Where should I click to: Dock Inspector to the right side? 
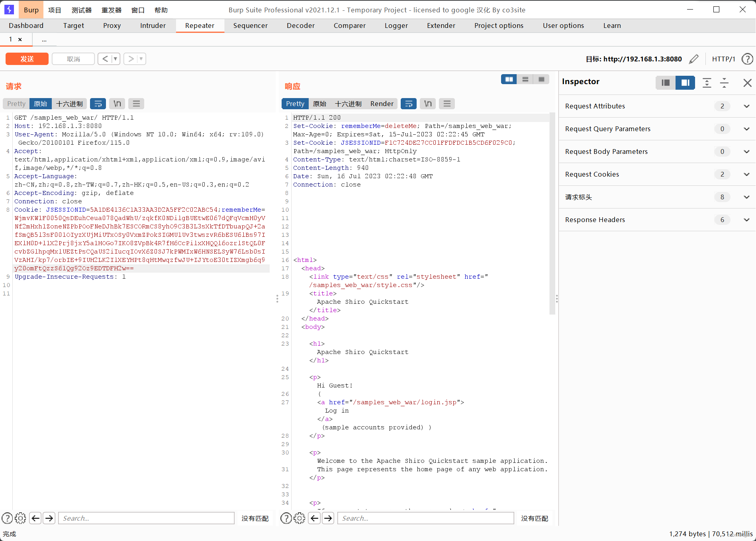pos(685,83)
